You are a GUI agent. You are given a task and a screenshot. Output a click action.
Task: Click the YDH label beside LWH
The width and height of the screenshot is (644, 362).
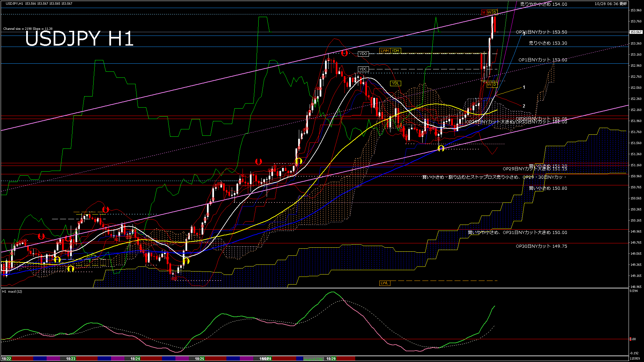point(395,51)
